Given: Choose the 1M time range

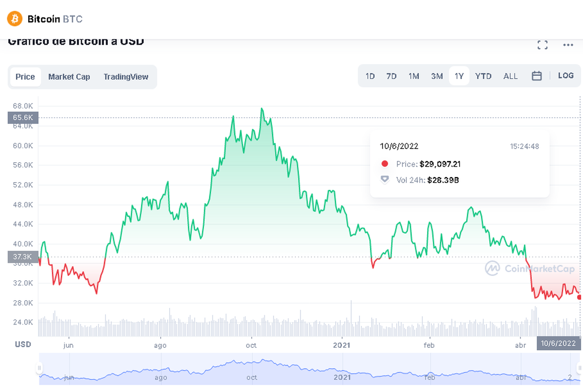Looking at the screenshot, I should (x=413, y=76).
